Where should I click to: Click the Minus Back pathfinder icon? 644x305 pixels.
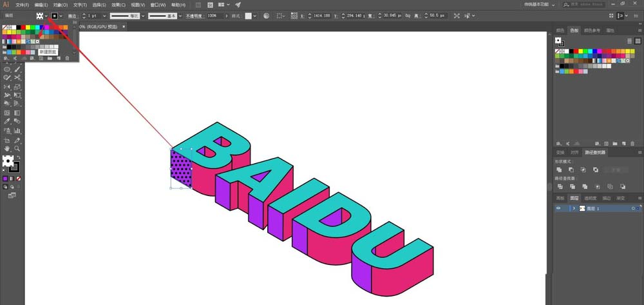click(x=623, y=186)
